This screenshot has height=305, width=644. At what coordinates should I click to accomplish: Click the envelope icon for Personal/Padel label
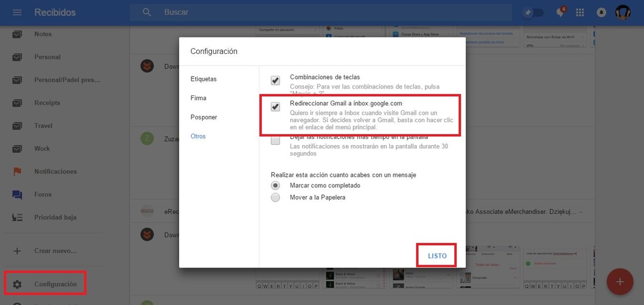point(17,80)
